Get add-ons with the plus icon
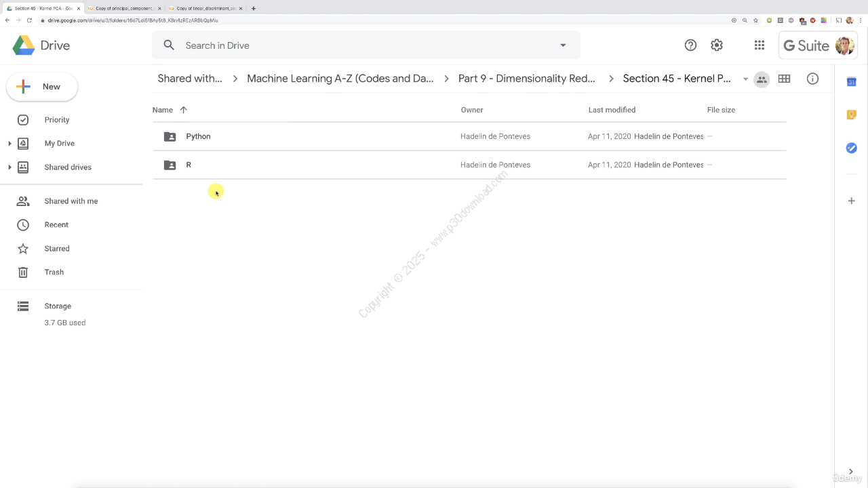The image size is (868, 488). point(851,201)
